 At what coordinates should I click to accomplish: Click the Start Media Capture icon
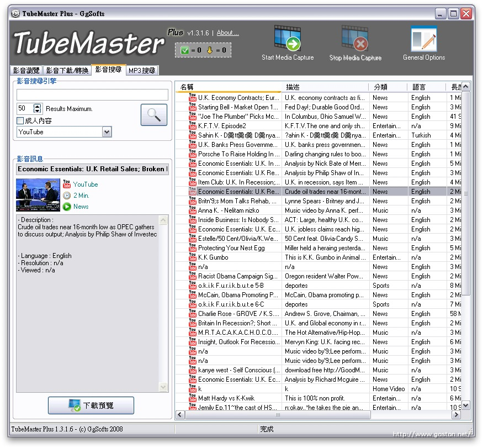point(288,39)
